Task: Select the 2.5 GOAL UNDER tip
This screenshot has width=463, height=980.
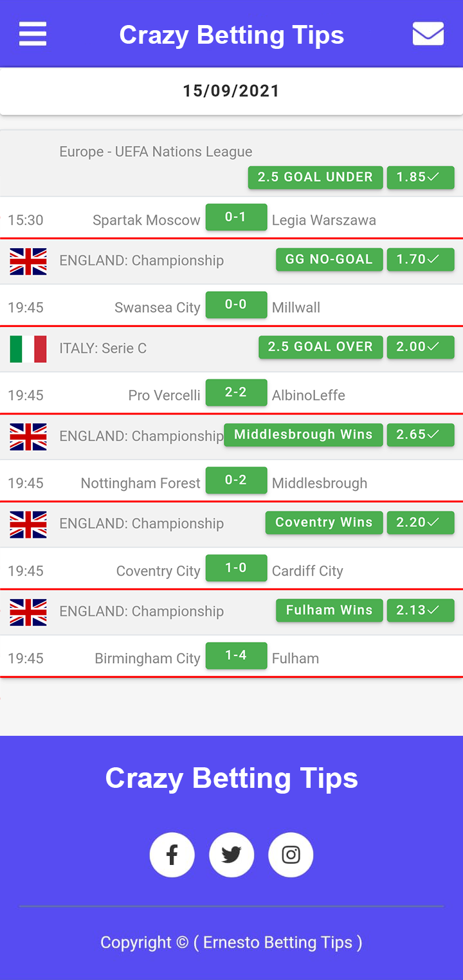Action: point(315,177)
